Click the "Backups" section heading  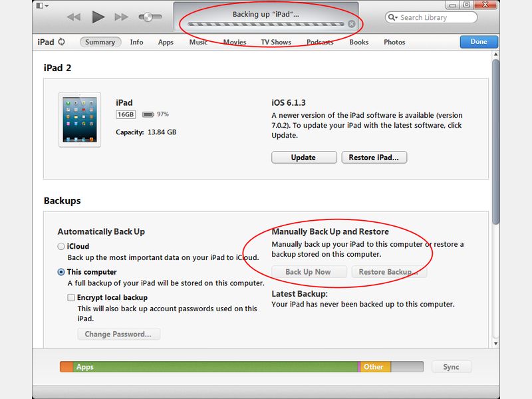(63, 201)
